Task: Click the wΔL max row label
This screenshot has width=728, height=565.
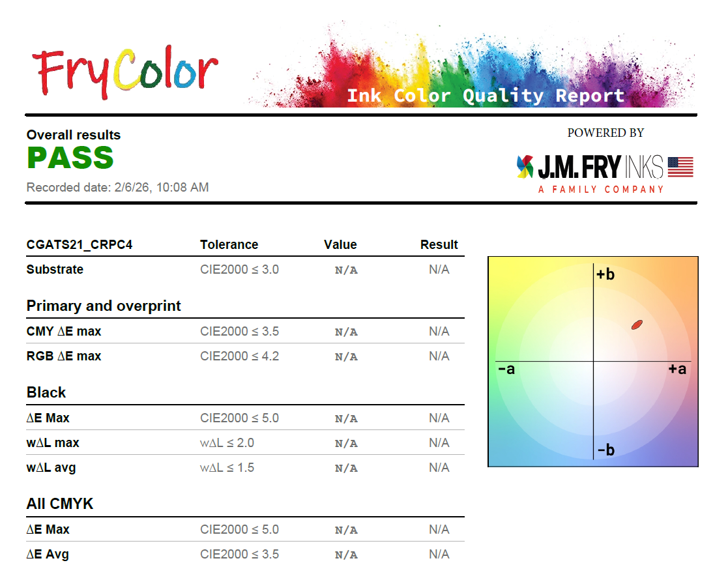Action: click(x=52, y=443)
